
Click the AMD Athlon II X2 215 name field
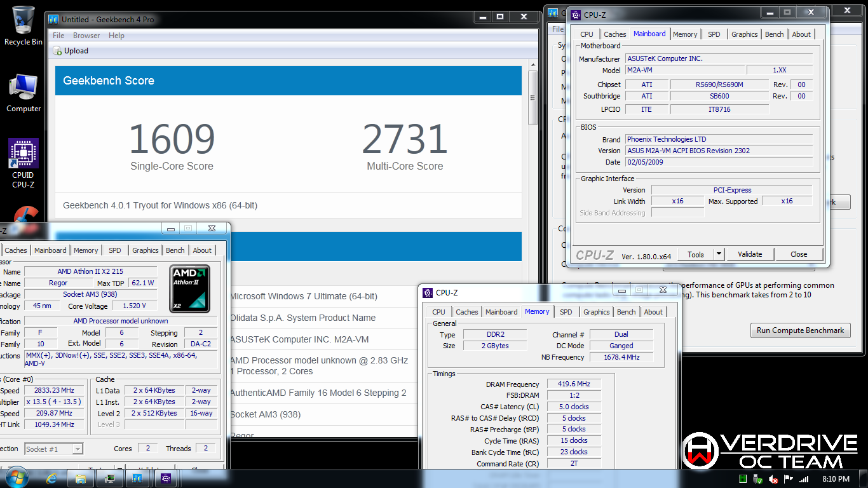pos(90,271)
